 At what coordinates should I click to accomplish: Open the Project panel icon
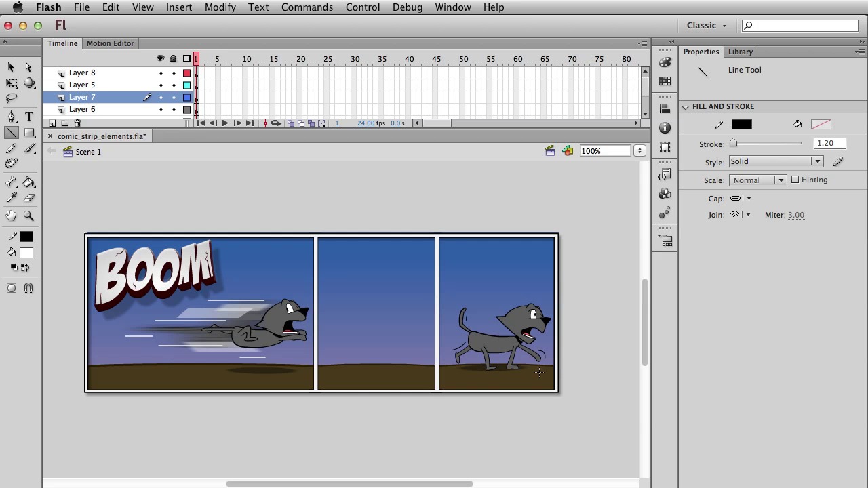click(x=665, y=240)
